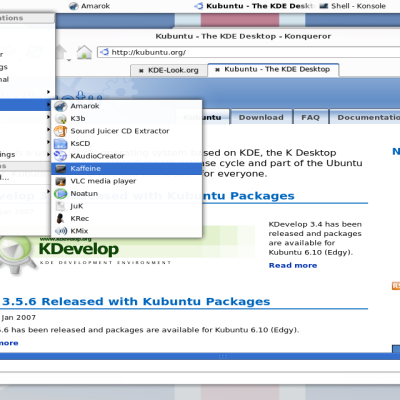Click the VLC media player icon
Screen dimensions: 400x400
click(61, 181)
